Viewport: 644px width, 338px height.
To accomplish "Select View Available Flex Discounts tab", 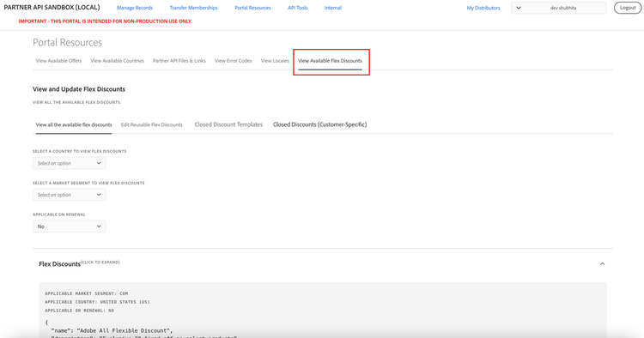I will [330, 61].
